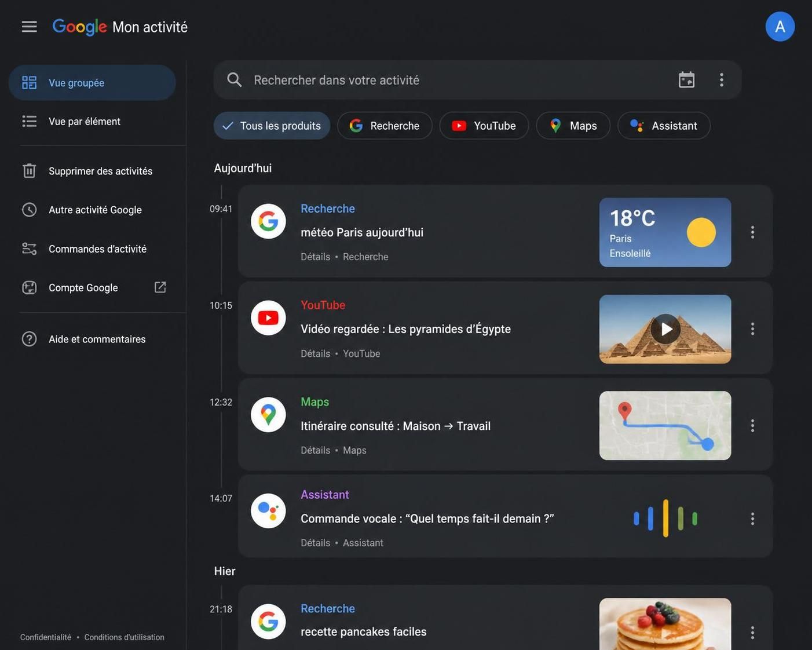Click météo Paris aujourd'hui search text
Image resolution: width=812 pixels, height=650 pixels.
pyautogui.click(x=362, y=232)
